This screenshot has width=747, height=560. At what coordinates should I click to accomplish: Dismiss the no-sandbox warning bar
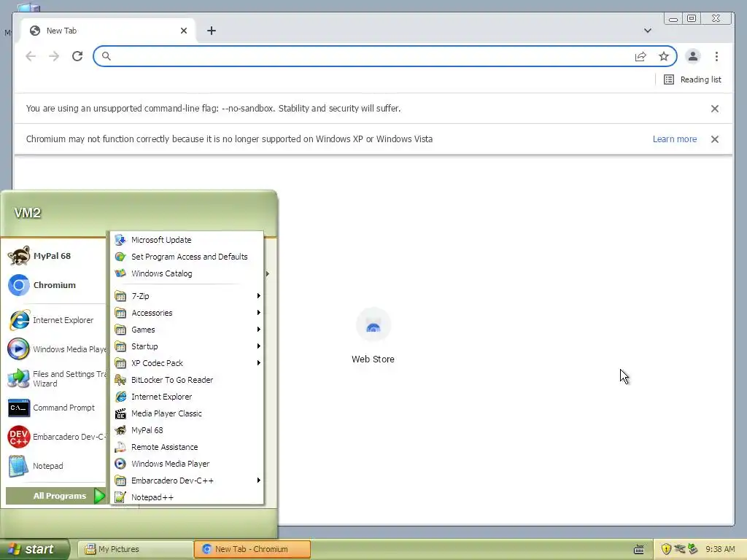[715, 109]
